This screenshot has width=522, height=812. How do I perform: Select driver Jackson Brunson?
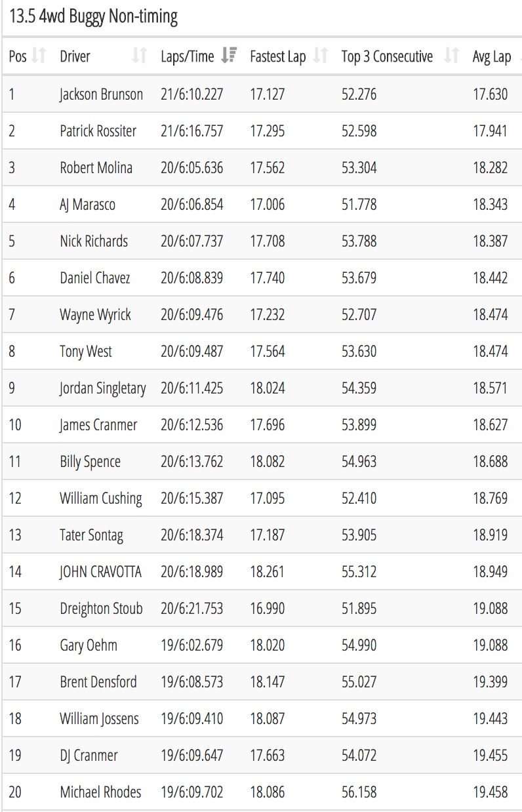tap(101, 94)
